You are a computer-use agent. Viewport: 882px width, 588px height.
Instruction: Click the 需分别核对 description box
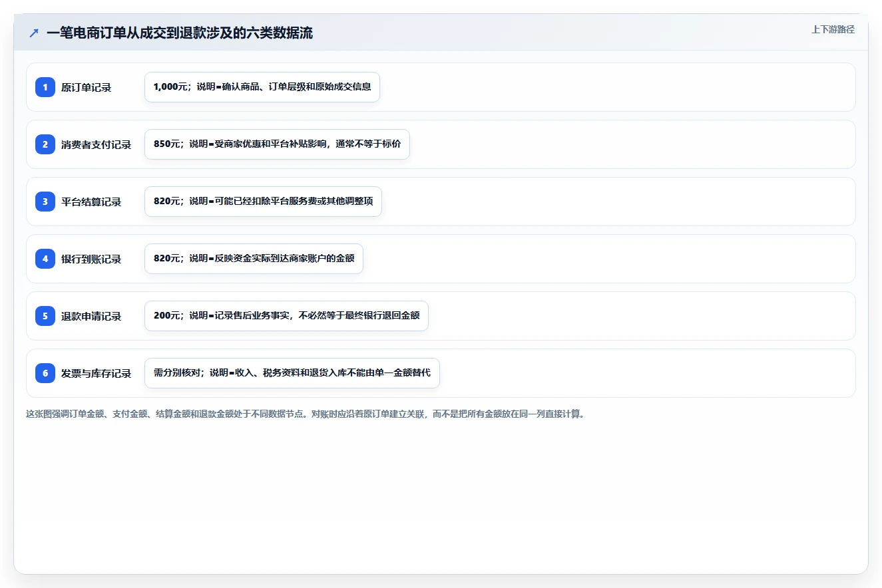[292, 373]
